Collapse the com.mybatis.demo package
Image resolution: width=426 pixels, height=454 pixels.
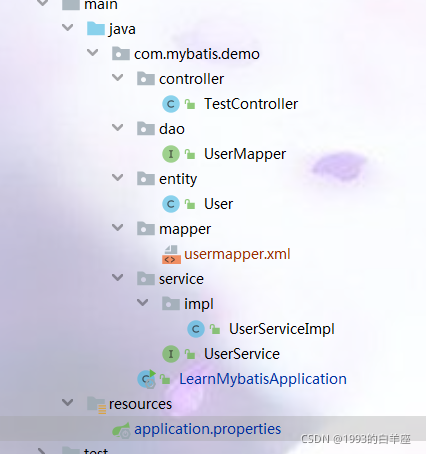(92, 53)
